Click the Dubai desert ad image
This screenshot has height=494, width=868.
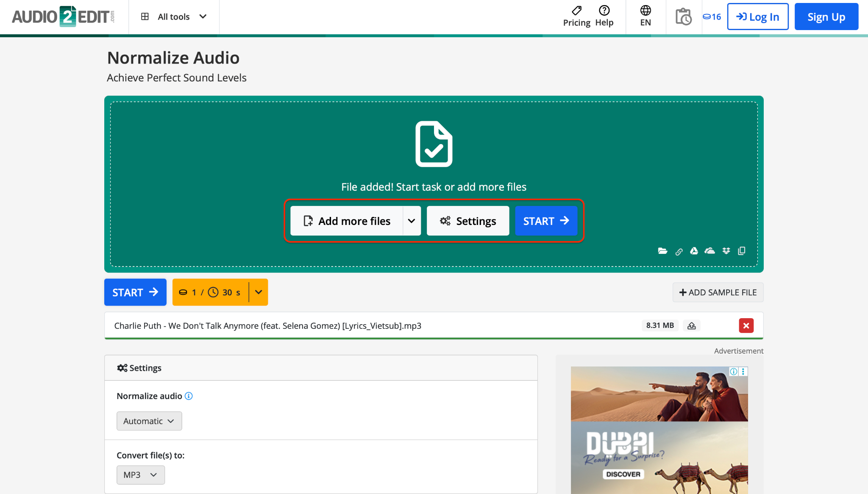(659, 430)
